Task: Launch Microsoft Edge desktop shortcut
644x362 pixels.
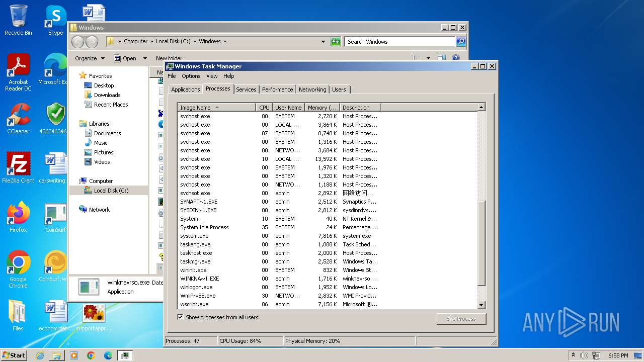Action: point(53,69)
